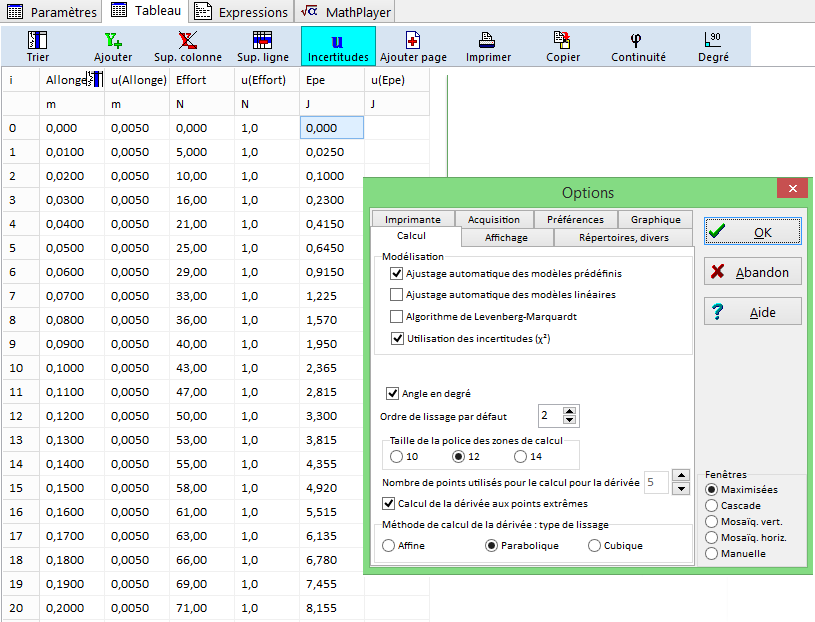This screenshot has width=815, height=622.
Task: Select Maximisées window layout
Action: click(x=712, y=489)
